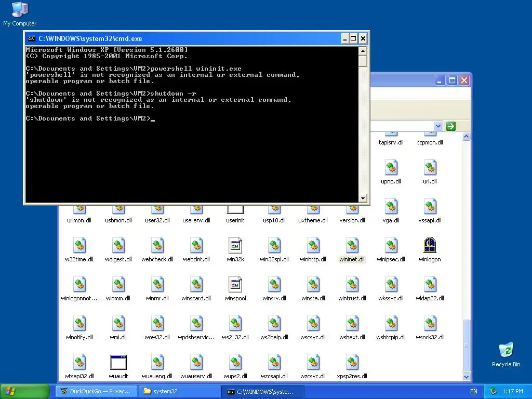Switch to DuckDuckGo taskbar button

pyautogui.click(x=96, y=391)
